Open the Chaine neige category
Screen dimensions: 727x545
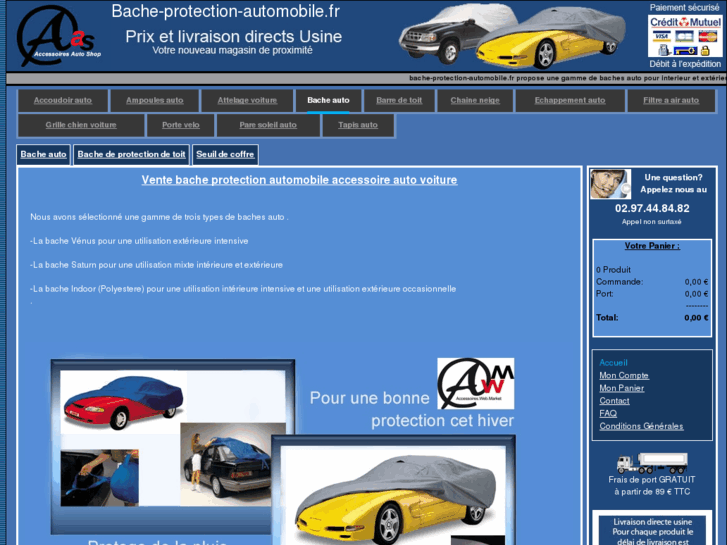[475, 100]
